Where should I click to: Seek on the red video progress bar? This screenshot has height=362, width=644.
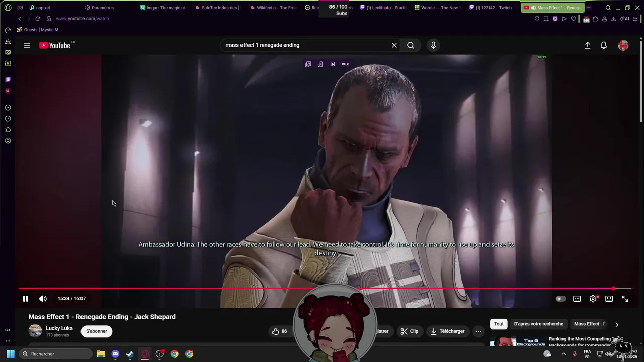point(325,289)
